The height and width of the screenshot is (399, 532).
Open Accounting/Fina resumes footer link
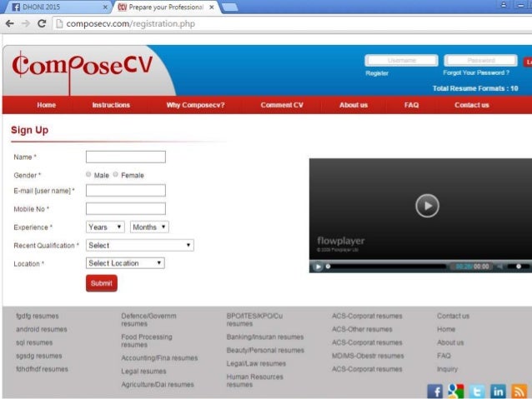click(159, 358)
